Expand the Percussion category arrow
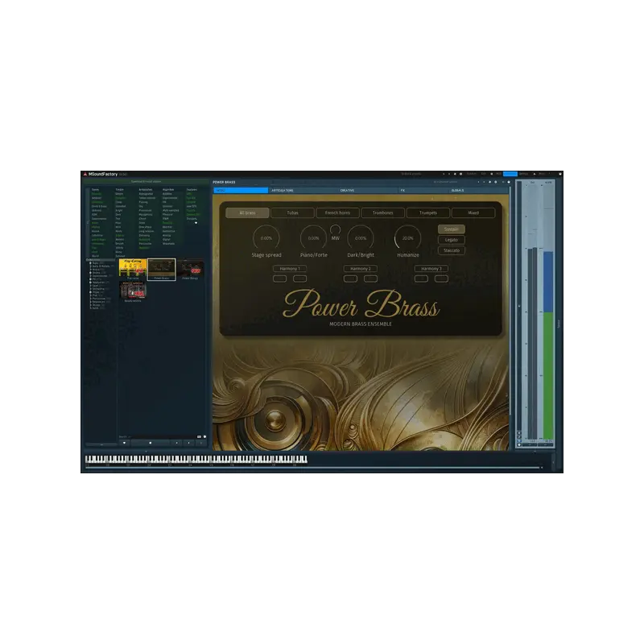The image size is (644, 644). [x=90, y=299]
